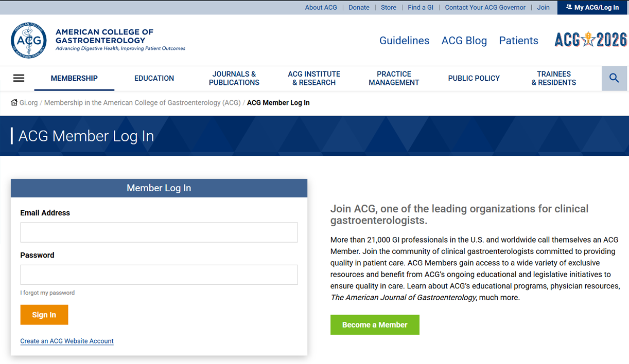This screenshot has width=629, height=364.
Task: Open the Patients link
Action: tap(518, 41)
